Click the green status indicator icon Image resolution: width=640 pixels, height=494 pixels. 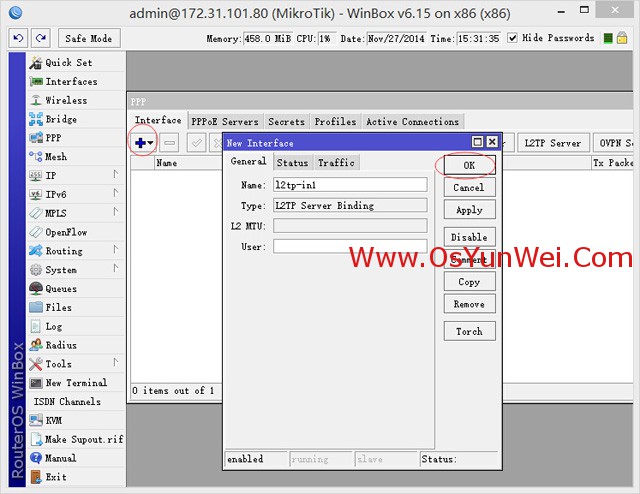coord(608,38)
